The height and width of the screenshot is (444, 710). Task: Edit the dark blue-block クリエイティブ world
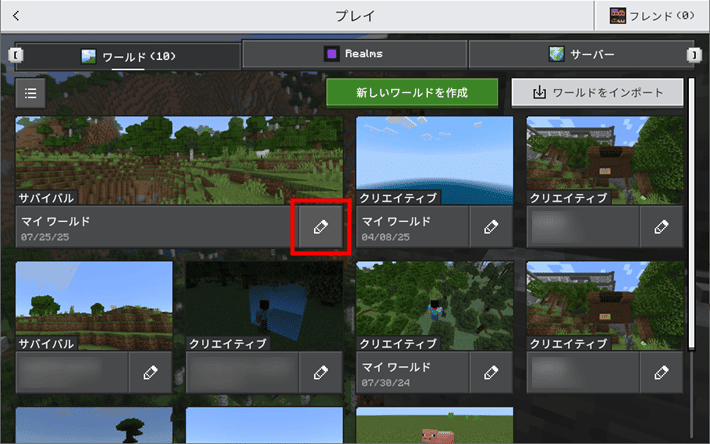321,372
